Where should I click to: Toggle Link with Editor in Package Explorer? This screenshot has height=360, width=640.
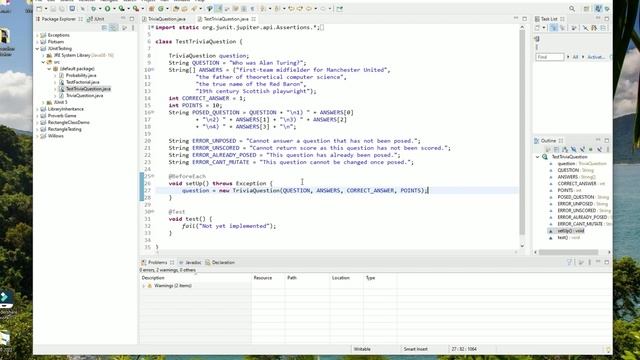(113, 27)
